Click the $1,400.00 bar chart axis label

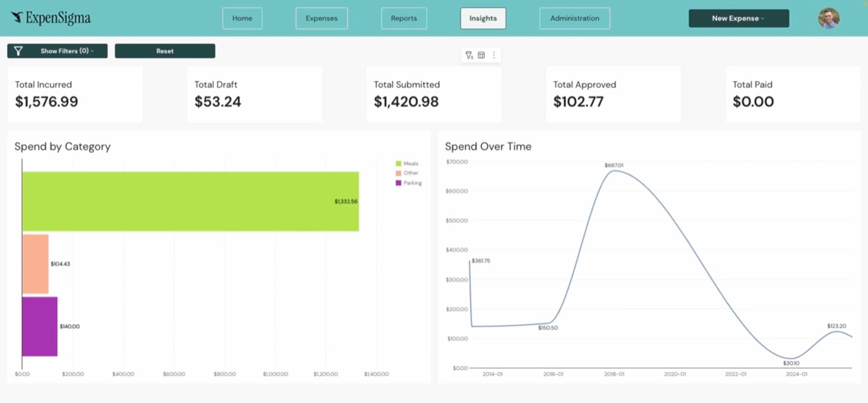click(x=376, y=374)
